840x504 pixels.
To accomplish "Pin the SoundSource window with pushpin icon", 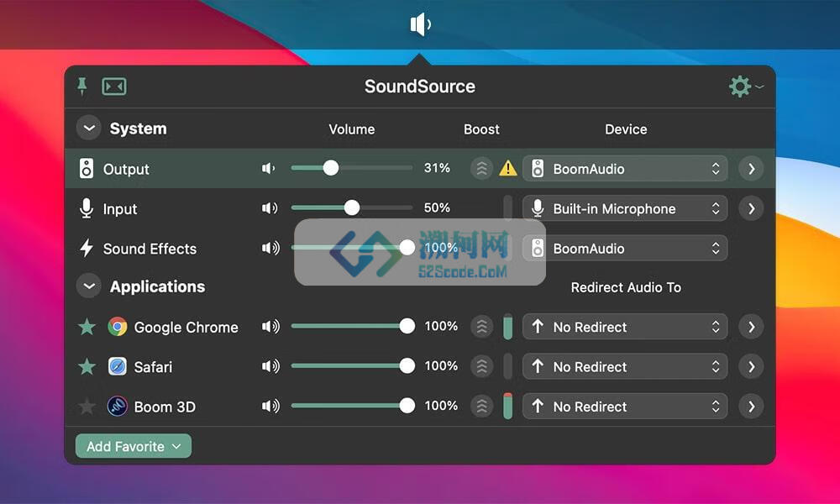I will pyautogui.click(x=82, y=86).
